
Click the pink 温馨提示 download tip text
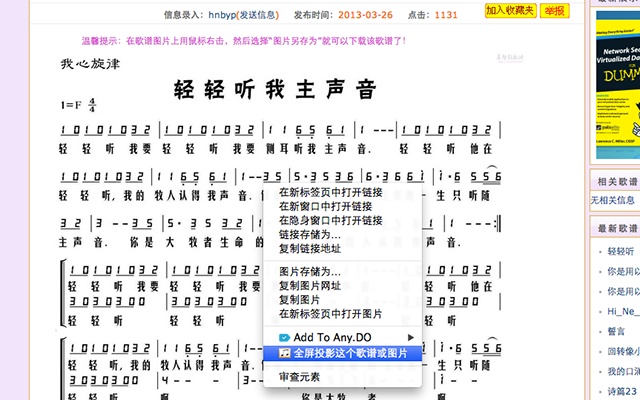pos(244,41)
